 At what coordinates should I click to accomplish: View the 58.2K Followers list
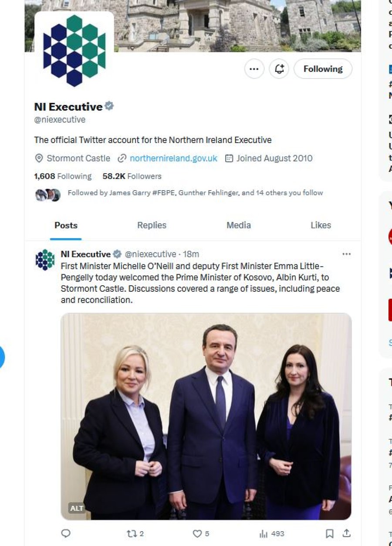(132, 176)
